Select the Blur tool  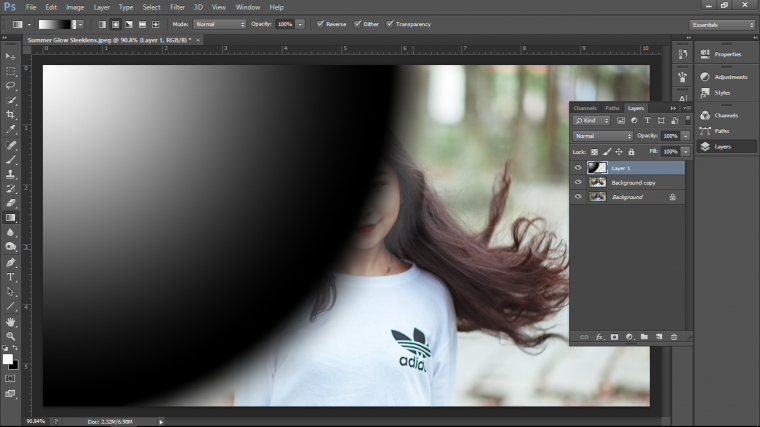pyautogui.click(x=10, y=232)
